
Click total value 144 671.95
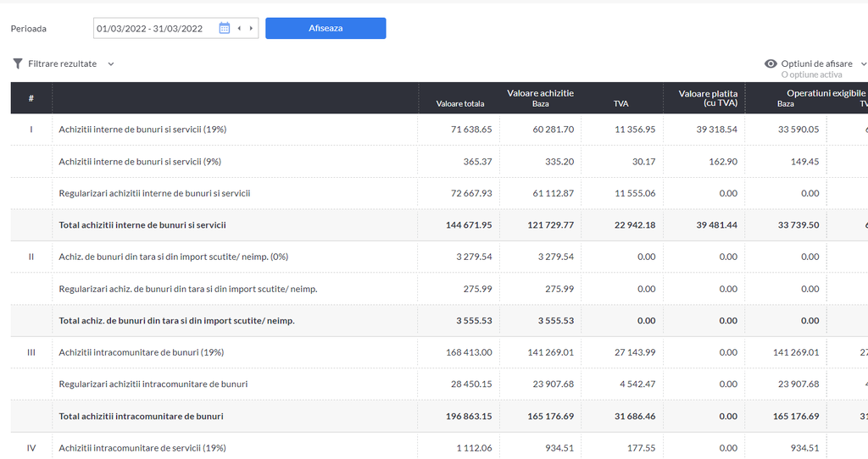pos(469,225)
